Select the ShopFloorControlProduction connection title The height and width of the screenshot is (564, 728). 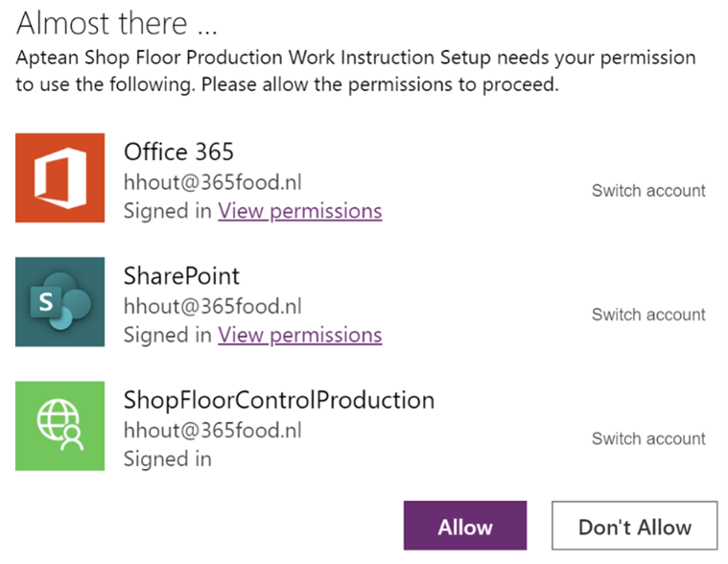(x=279, y=400)
